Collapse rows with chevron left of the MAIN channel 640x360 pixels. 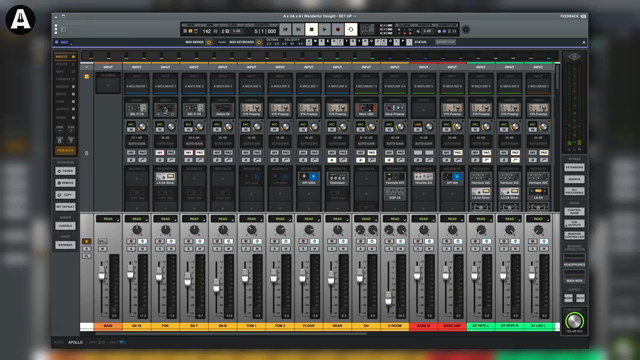pos(87,67)
